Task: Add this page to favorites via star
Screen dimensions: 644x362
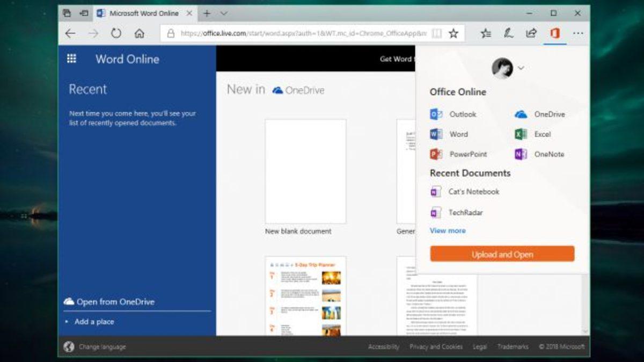Action: [454, 33]
